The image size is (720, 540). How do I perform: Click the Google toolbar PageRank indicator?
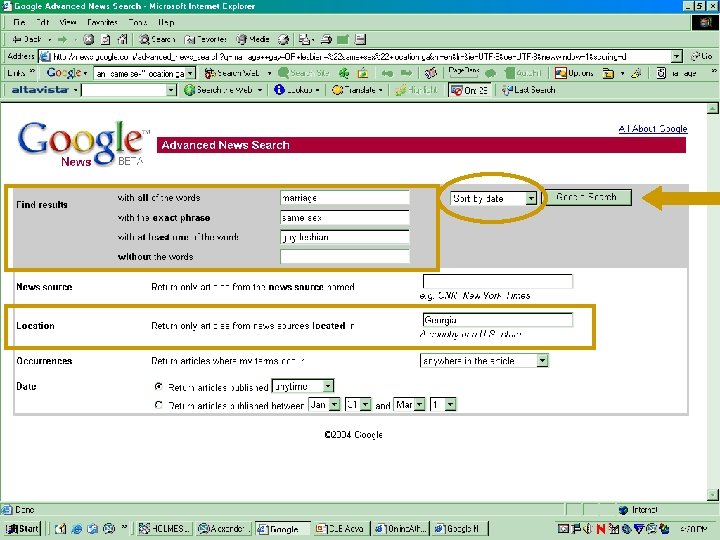(464, 72)
